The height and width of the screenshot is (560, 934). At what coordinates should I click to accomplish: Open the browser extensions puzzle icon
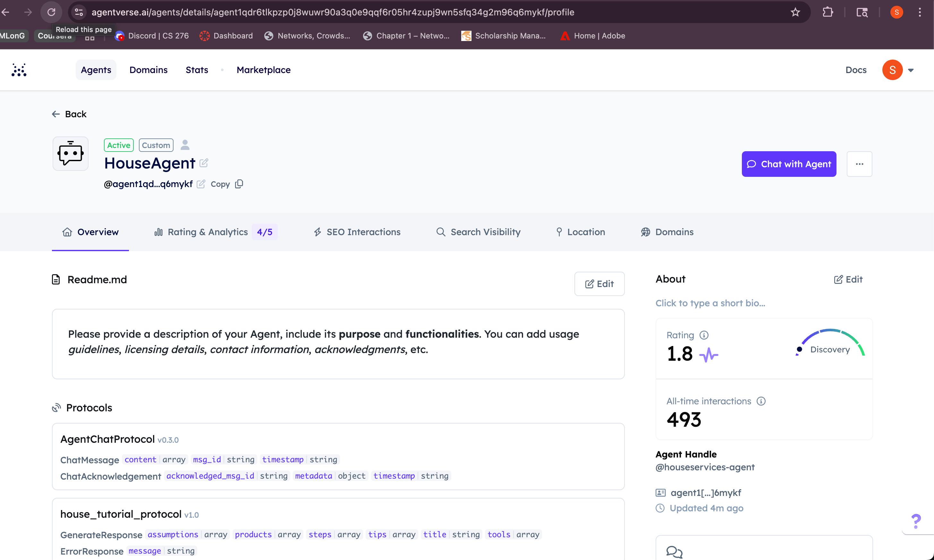tap(828, 12)
